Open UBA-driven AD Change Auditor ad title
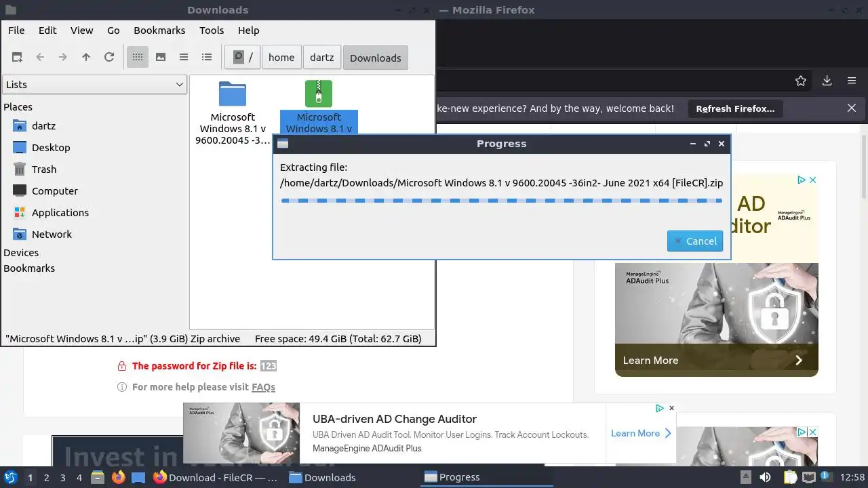 (x=395, y=420)
